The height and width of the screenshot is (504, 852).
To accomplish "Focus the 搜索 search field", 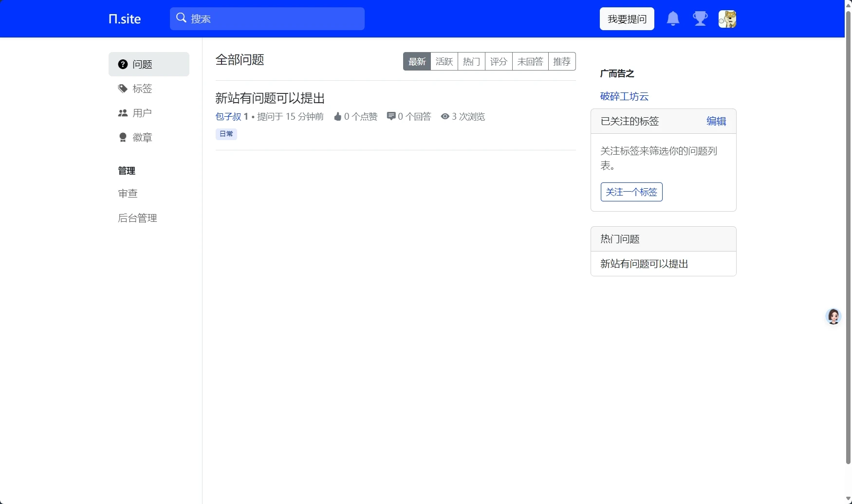I will [x=273, y=19].
